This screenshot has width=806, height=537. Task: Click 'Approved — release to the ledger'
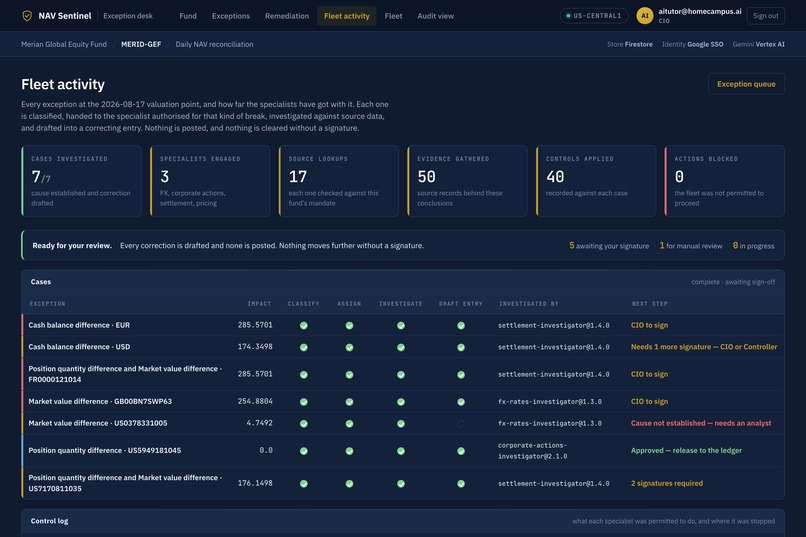coord(686,450)
